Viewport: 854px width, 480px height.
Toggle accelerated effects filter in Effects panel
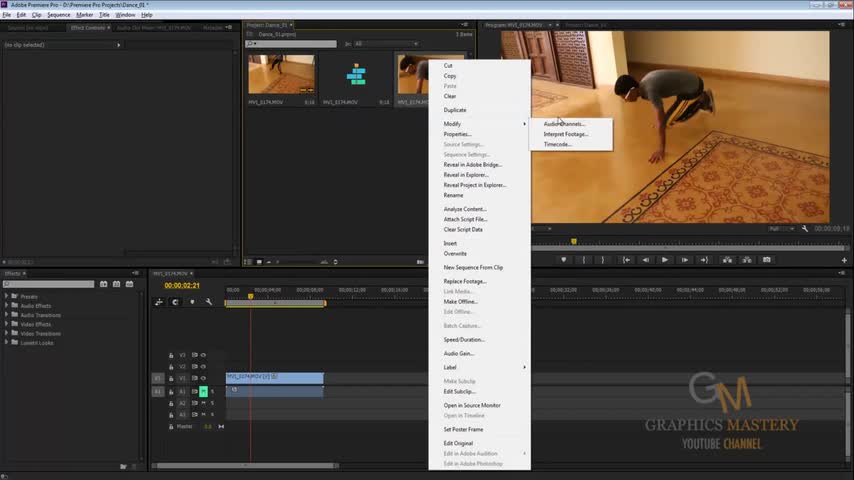[x=103, y=284]
